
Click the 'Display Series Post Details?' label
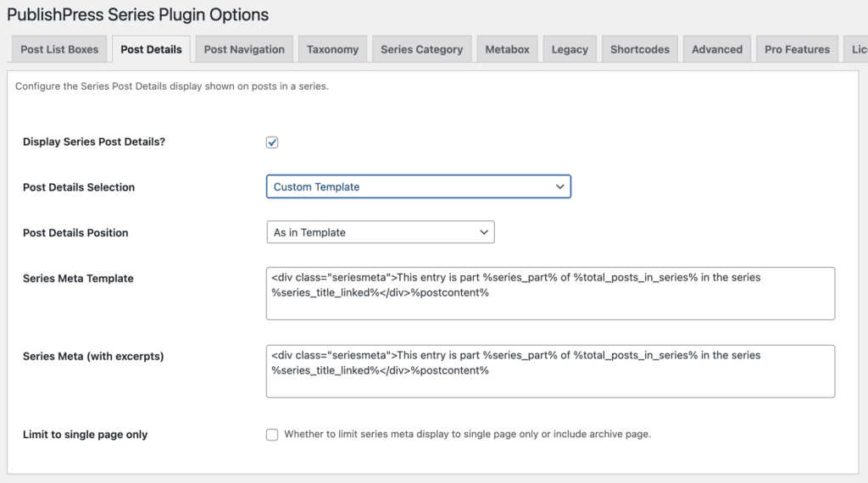[x=94, y=142]
